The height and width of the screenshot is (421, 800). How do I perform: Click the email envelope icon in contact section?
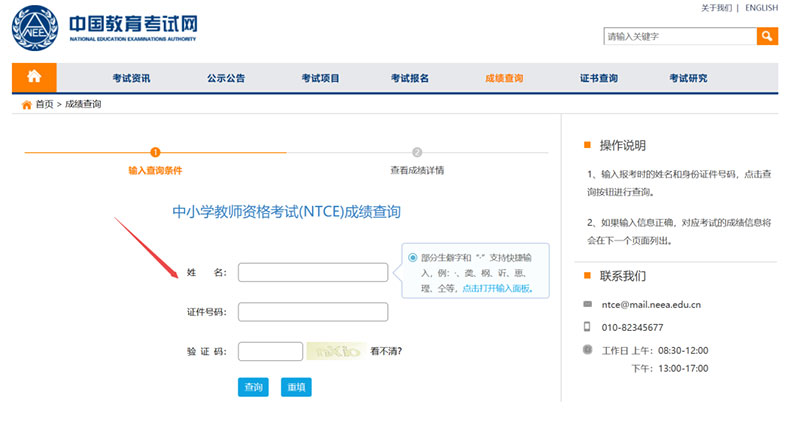[587, 304]
